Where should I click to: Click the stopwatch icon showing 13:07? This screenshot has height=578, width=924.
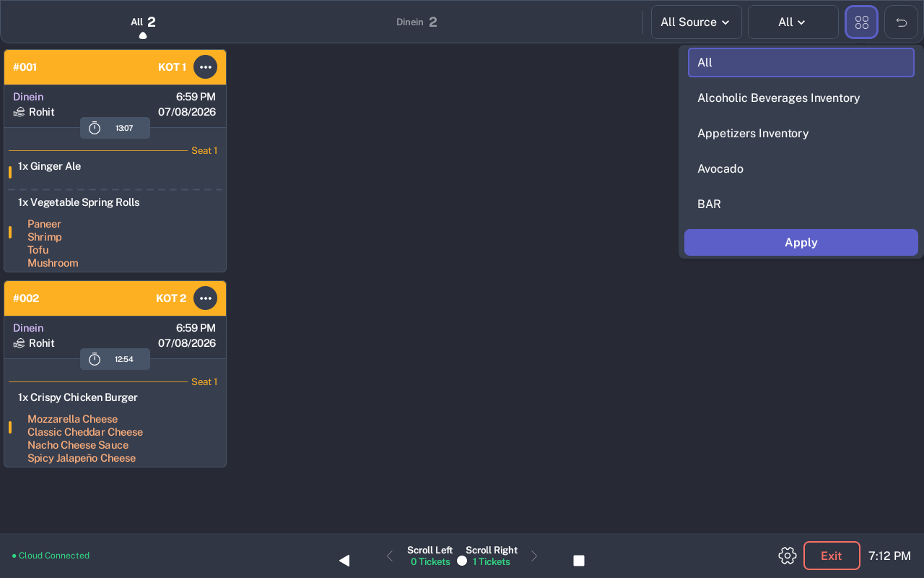(95, 128)
